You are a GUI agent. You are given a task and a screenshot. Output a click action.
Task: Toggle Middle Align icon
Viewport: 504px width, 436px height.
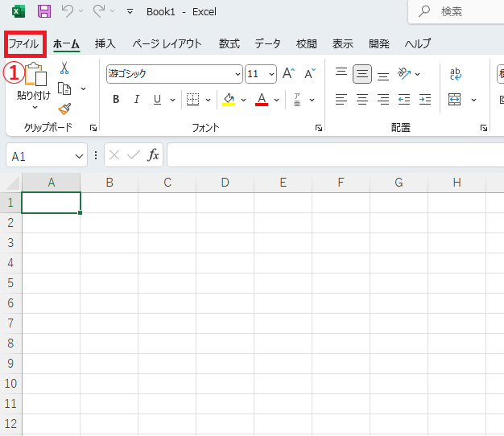[x=362, y=74]
